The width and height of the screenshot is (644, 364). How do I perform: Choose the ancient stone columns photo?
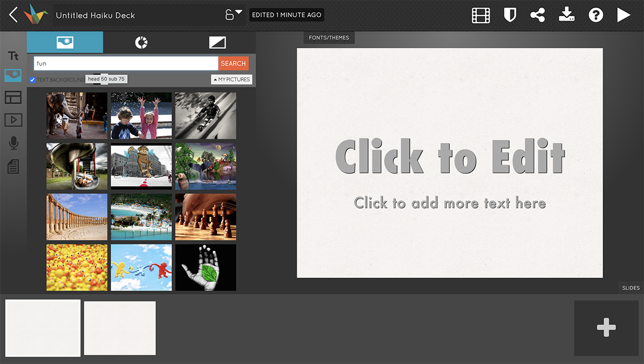77,217
